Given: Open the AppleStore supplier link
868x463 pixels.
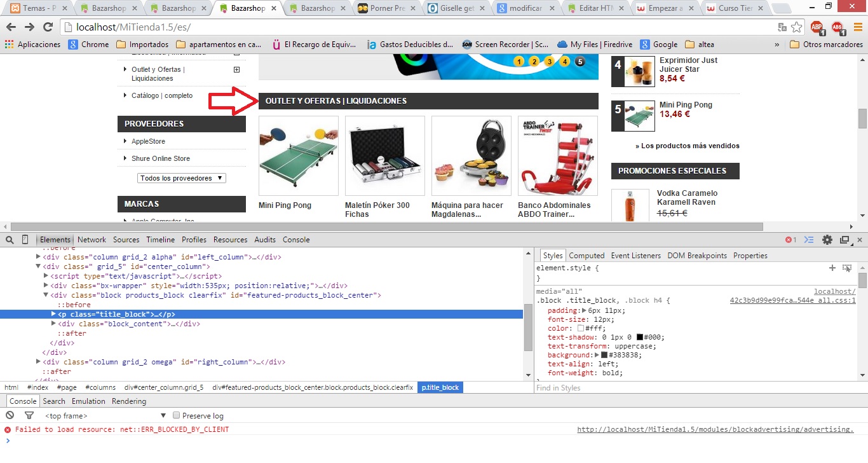Looking at the screenshot, I should tap(148, 141).
